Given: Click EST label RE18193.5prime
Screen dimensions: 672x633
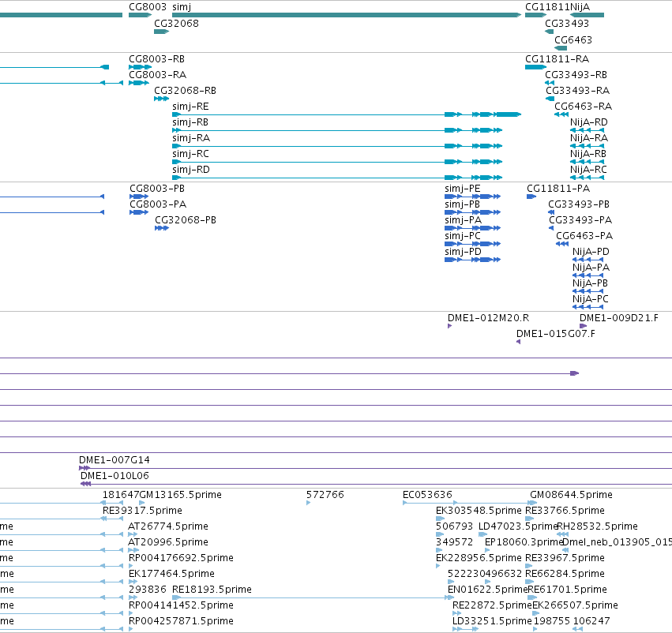Looking at the screenshot, I should 212,590.
